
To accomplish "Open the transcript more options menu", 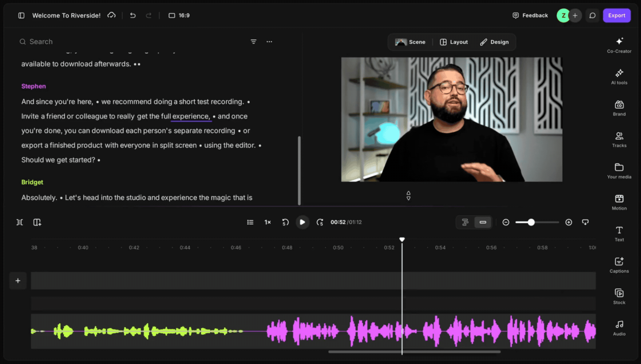I will [269, 41].
